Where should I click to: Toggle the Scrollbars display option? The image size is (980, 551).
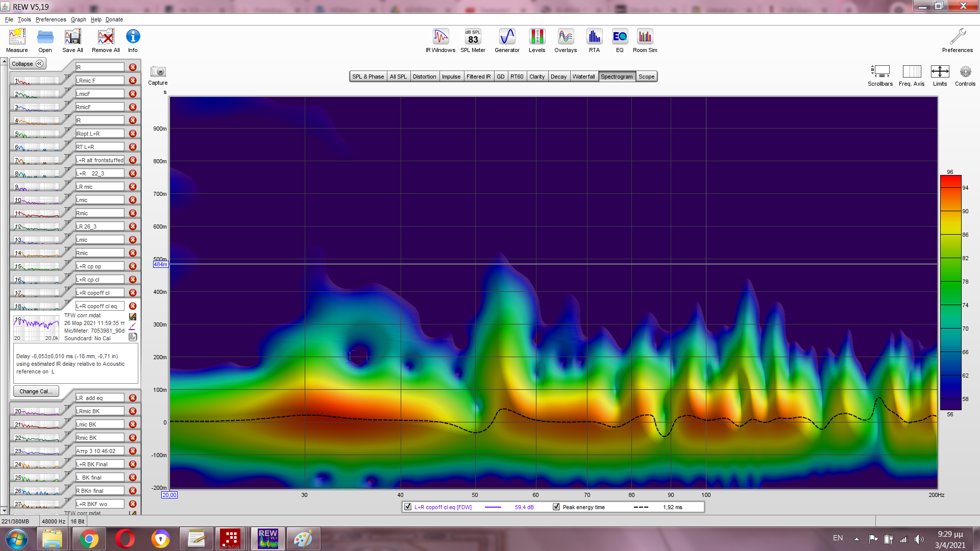[x=880, y=72]
